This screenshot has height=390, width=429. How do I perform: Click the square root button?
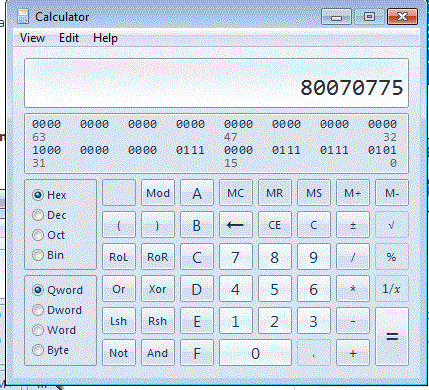(x=392, y=225)
